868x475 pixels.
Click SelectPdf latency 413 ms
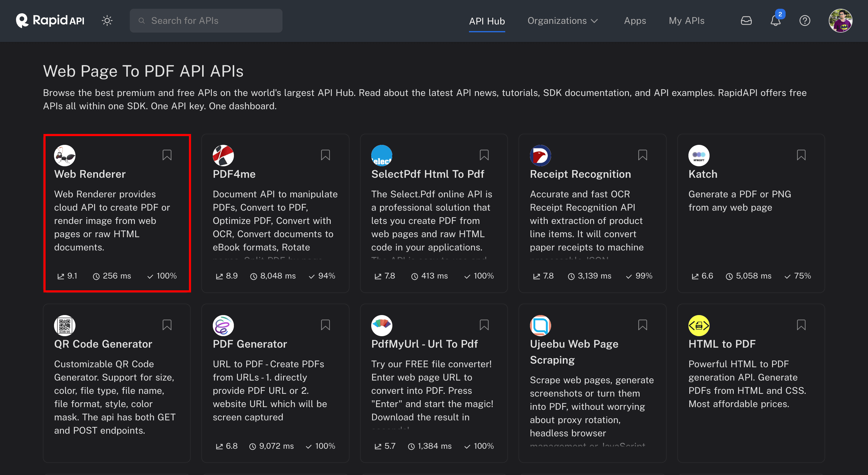coord(429,276)
